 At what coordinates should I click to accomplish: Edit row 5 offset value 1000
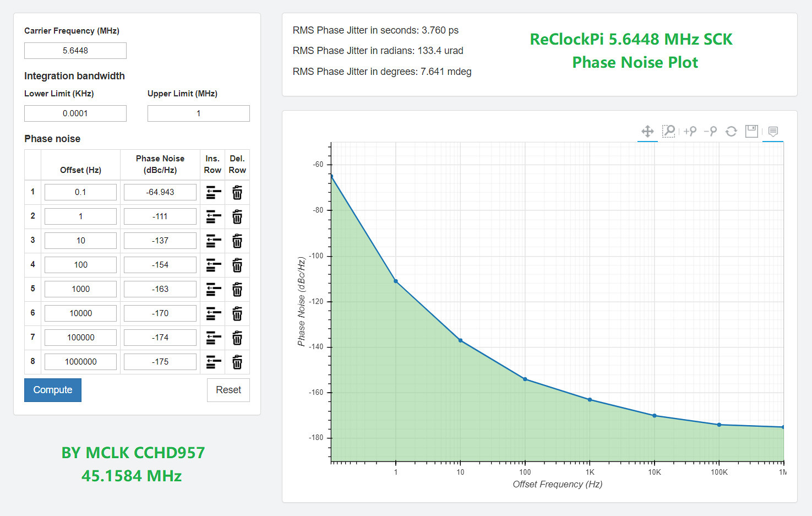pos(80,289)
